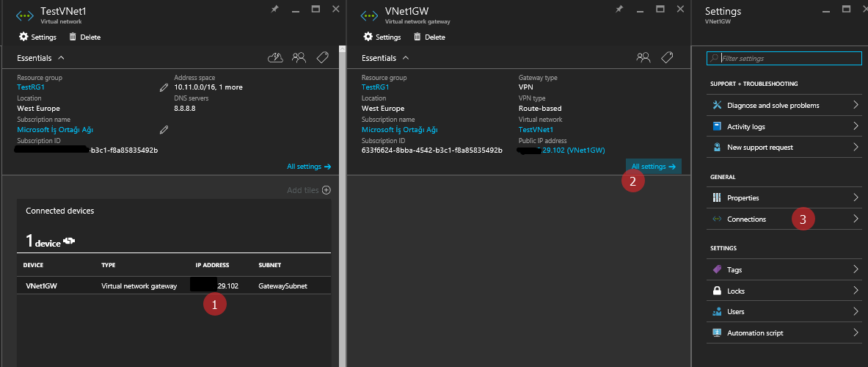Open All settings in TestVNet1 blade

pos(309,166)
